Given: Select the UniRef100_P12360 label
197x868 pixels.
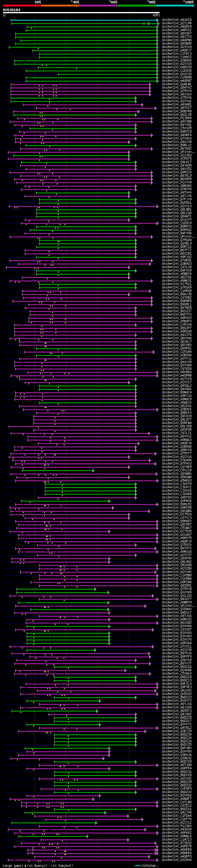Looking at the screenshot, I should (x=177, y=826).
